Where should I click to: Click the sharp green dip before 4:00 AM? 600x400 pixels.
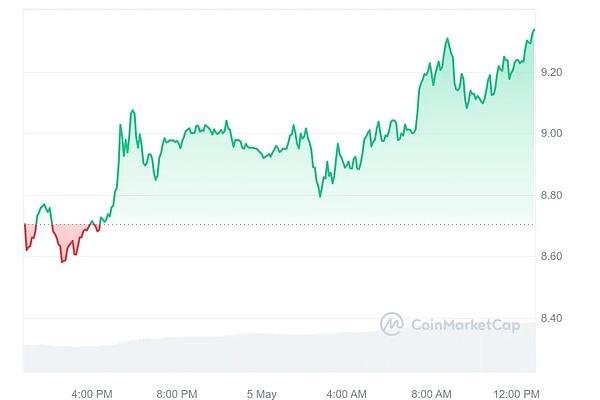[320, 196]
